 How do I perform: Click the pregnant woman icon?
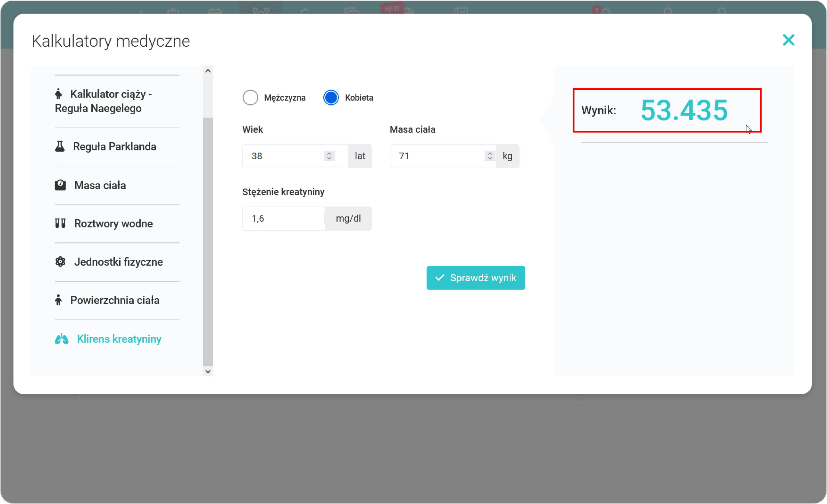pyautogui.click(x=58, y=94)
